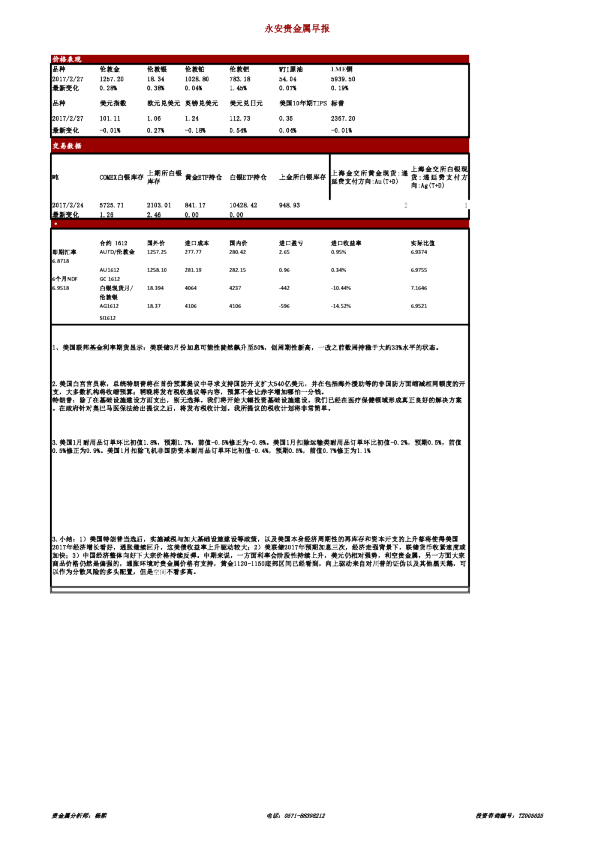This screenshot has width=595, height=842.
Task: Click the value 10428.42
Action: (243, 205)
